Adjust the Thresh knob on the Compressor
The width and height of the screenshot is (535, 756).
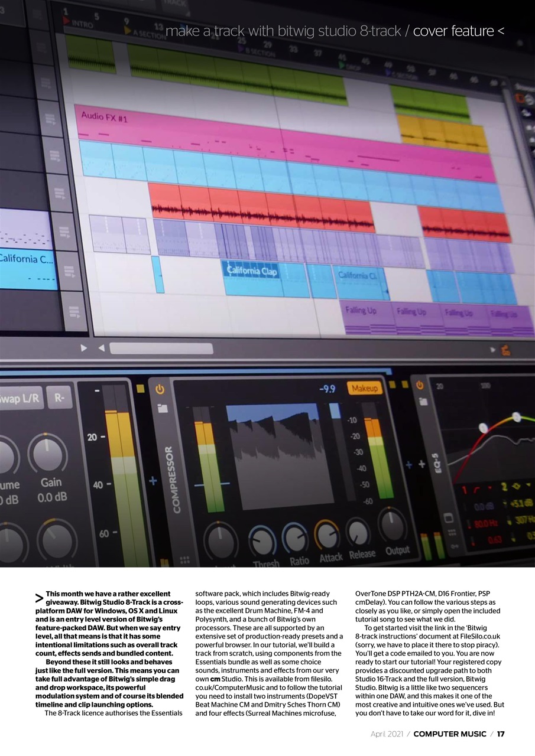click(262, 539)
